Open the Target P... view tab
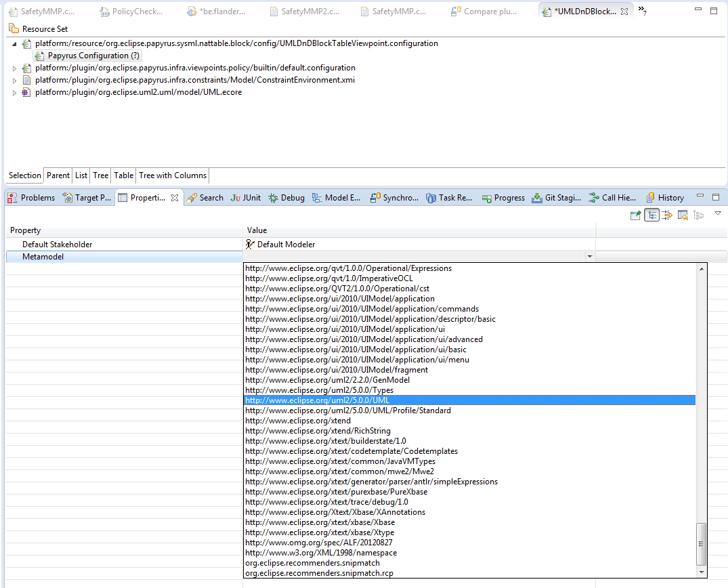728x588 pixels. pos(87,198)
